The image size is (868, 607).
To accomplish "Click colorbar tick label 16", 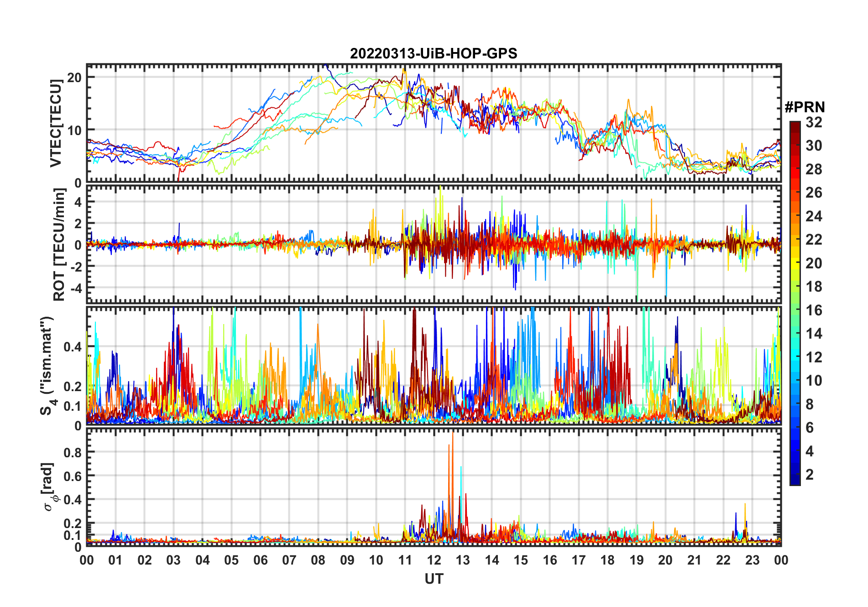I will click(814, 310).
